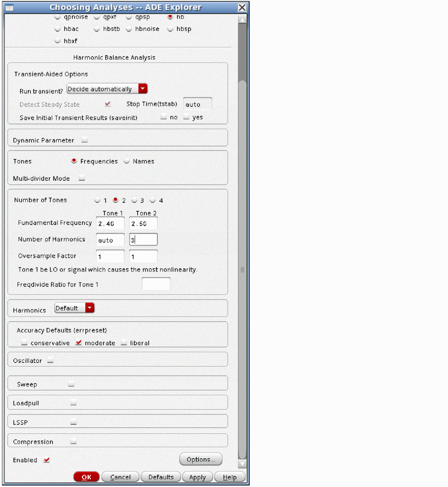Click the 'Transient-Aided Options' label
The image size is (448, 487).
51,74
